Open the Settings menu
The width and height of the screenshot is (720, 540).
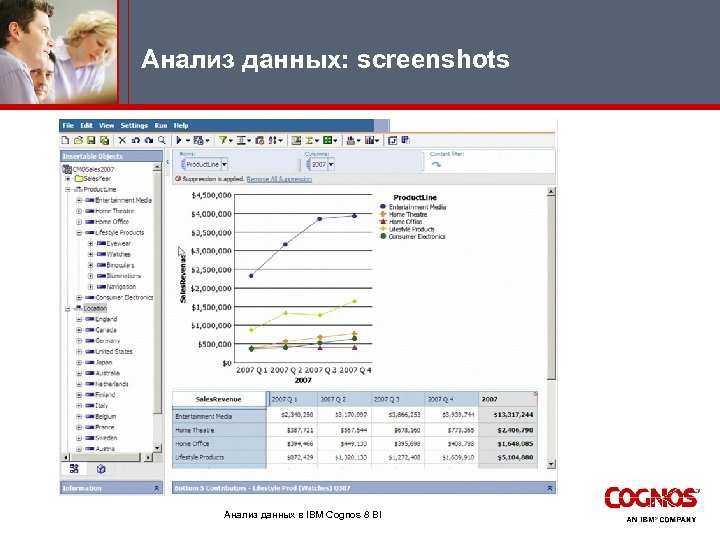tap(134, 125)
